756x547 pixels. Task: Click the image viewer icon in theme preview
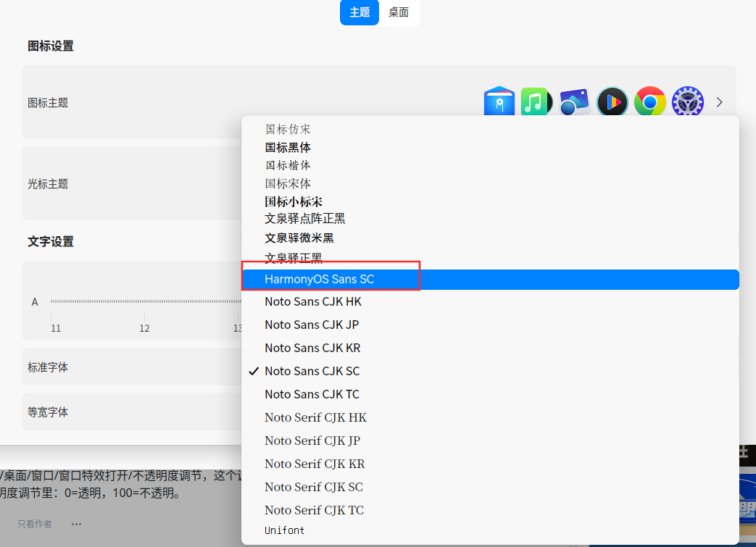(574, 101)
